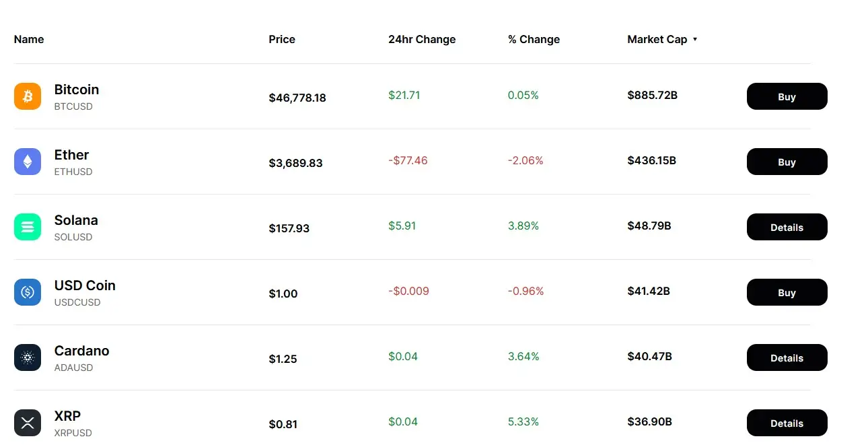Open the Cardano name link
Screen dimensions: 868x445
[x=81, y=351]
